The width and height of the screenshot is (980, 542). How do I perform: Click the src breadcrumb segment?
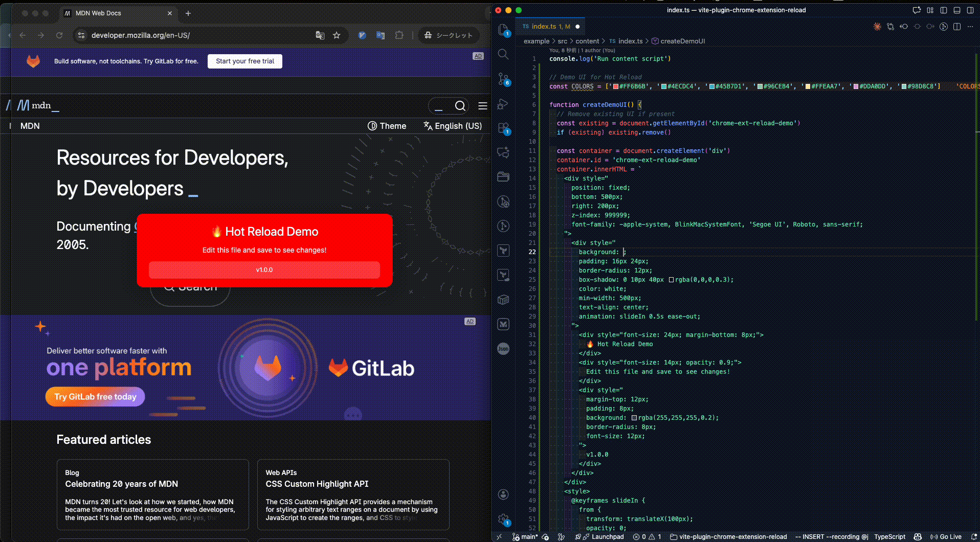562,41
